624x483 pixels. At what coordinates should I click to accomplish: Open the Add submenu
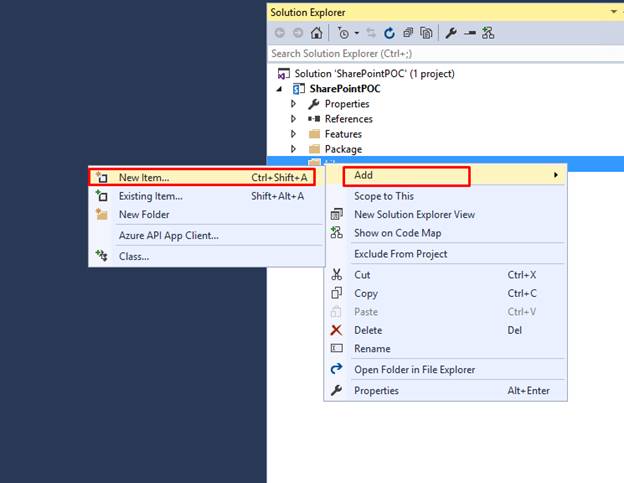point(445,175)
